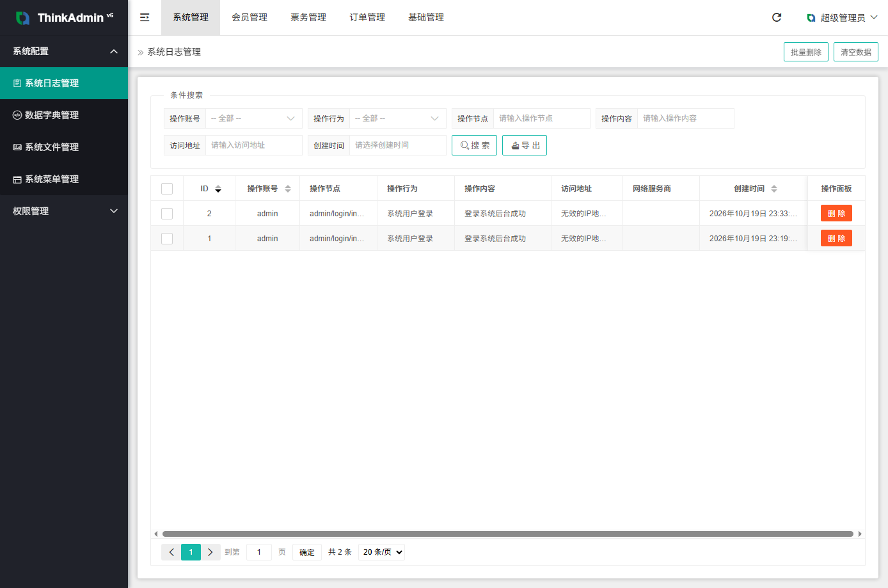This screenshot has width=888, height=588.
Task: Select current page number 1
Action: tap(191, 552)
